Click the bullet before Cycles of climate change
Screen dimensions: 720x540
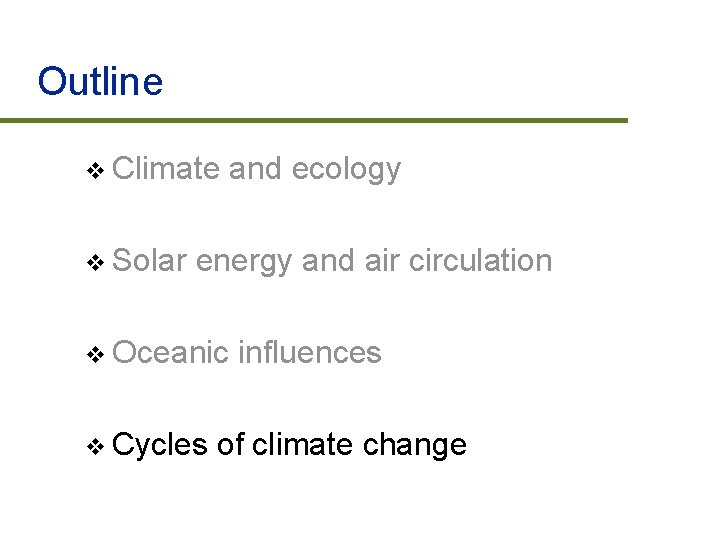pos(96,446)
